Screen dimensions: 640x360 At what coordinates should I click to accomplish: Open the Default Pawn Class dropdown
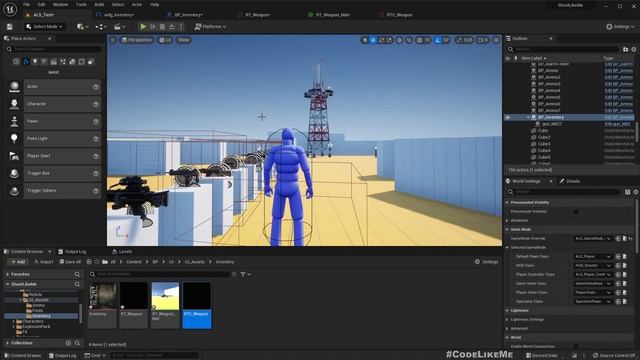593,256
